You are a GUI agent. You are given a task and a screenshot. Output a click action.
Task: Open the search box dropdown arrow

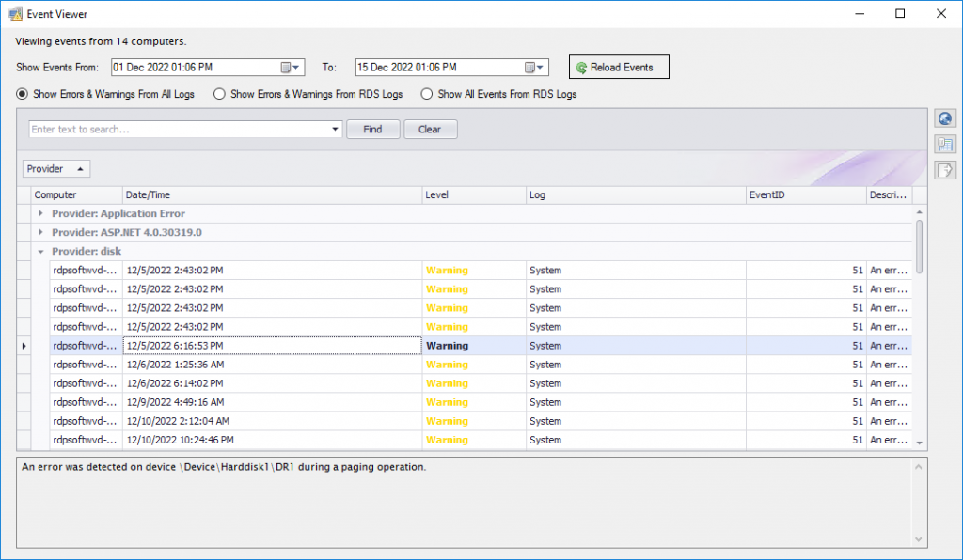336,129
